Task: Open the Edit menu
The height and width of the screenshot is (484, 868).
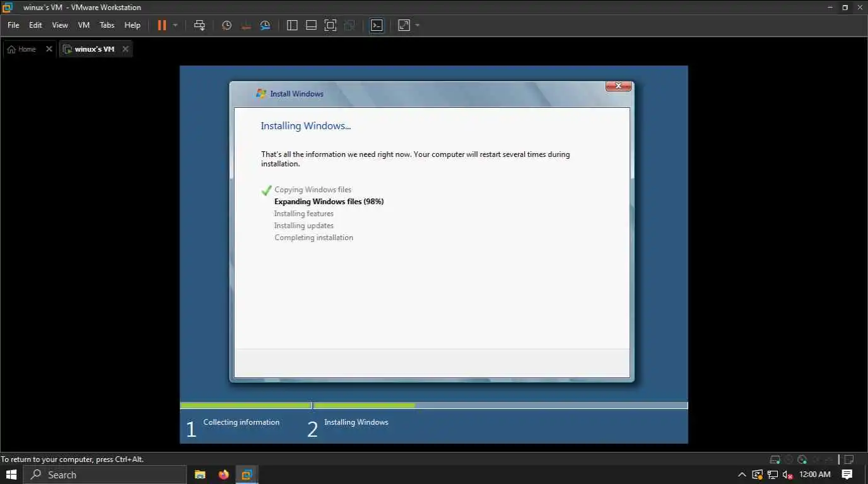Action: [35, 25]
